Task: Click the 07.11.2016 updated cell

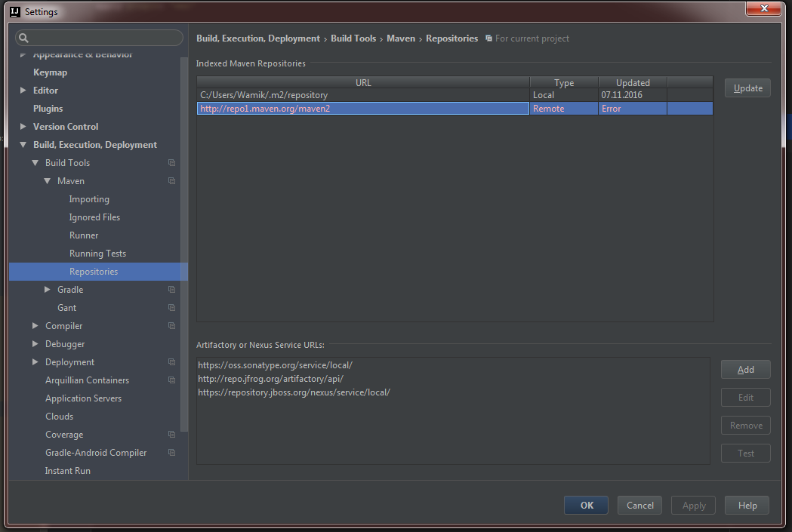Action: (x=633, y=95)
